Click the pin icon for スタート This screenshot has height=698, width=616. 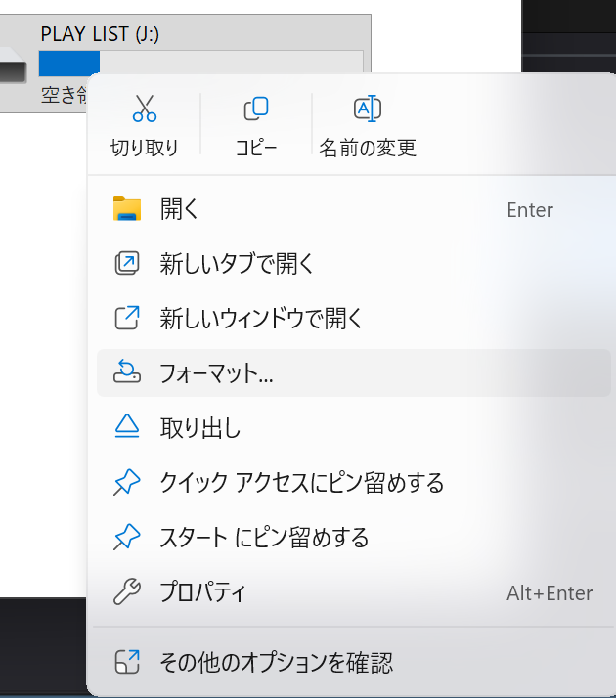point(128,538)
